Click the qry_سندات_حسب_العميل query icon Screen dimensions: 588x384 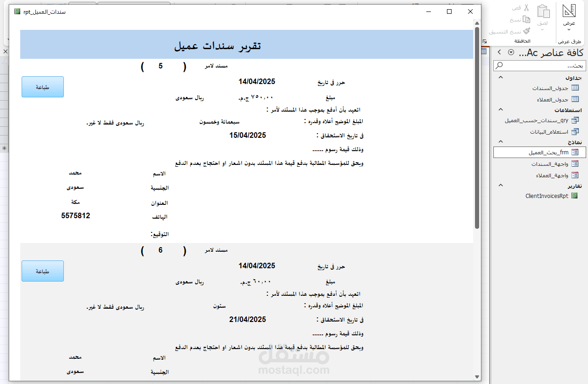click(x=575, y=120)
